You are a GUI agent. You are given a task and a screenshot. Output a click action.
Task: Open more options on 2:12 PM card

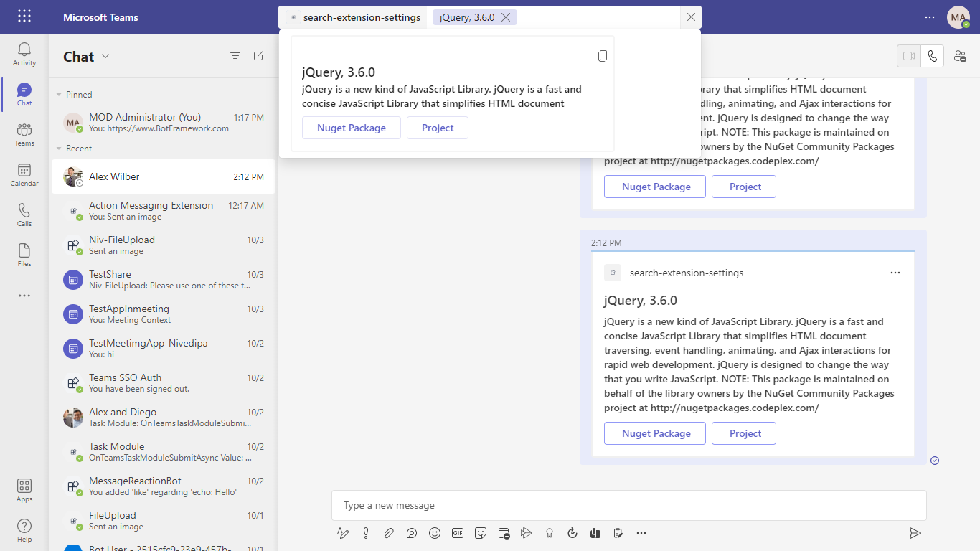point(895,273)
